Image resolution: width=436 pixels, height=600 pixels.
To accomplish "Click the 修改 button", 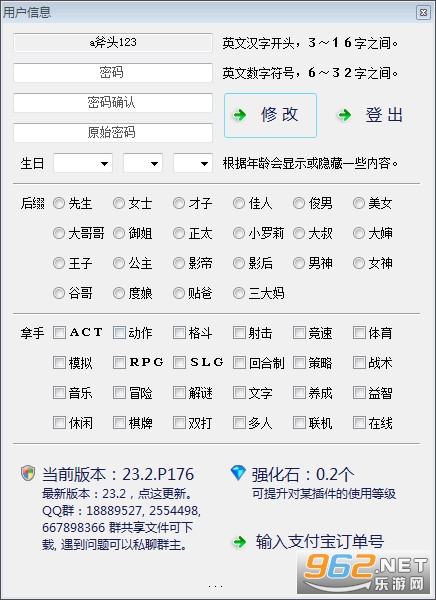I will pos(270,115).
